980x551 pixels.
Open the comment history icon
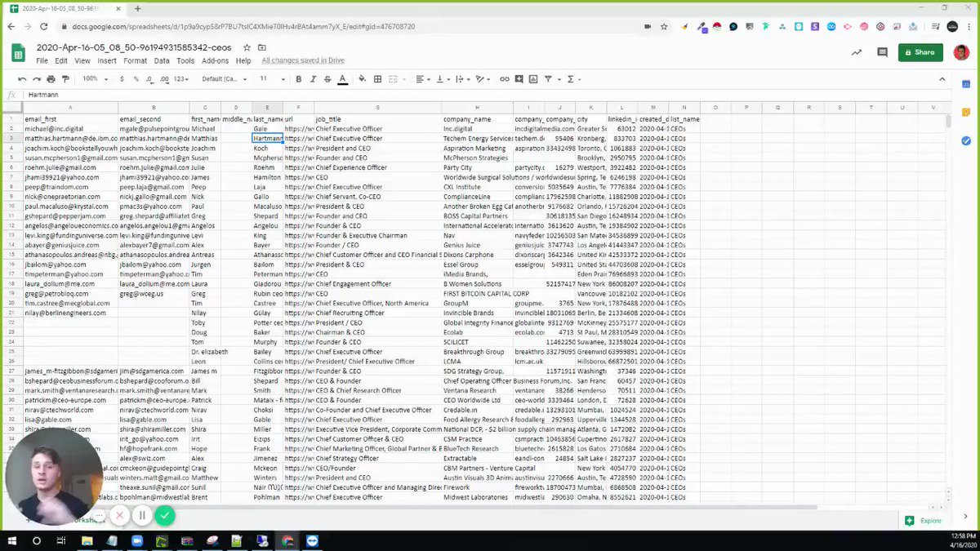883,52
